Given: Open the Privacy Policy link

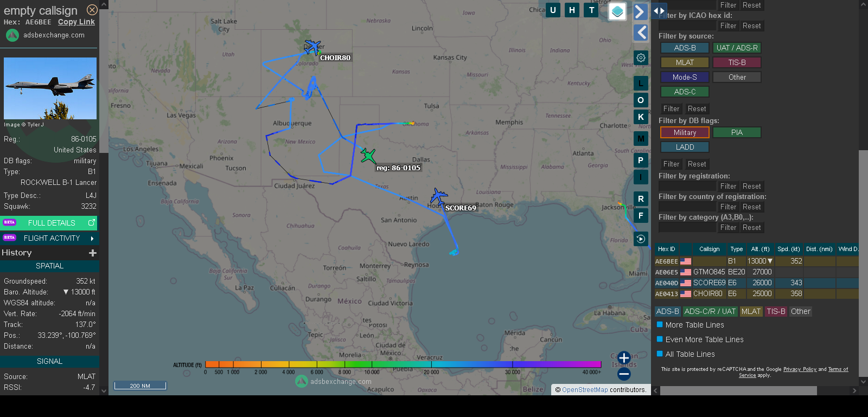Looking at the screenshot, I should [x=800, y=369].
